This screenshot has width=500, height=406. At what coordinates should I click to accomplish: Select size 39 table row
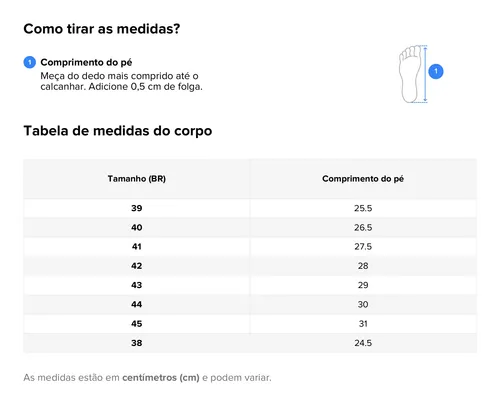250,208
